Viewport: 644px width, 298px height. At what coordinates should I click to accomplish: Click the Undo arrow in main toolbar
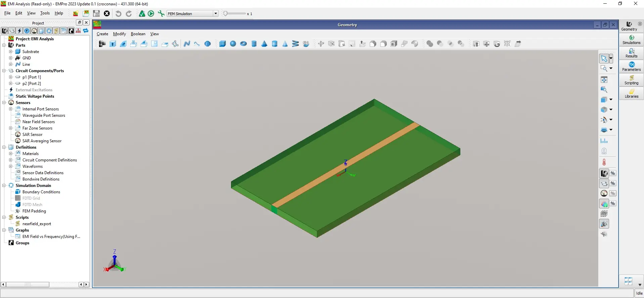[x=118, y=13]
